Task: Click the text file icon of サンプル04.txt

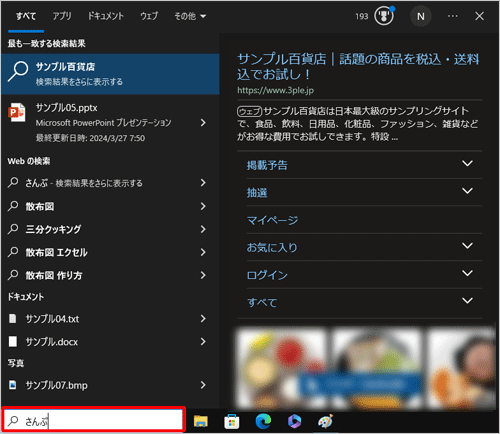Action: coord(13,319)
